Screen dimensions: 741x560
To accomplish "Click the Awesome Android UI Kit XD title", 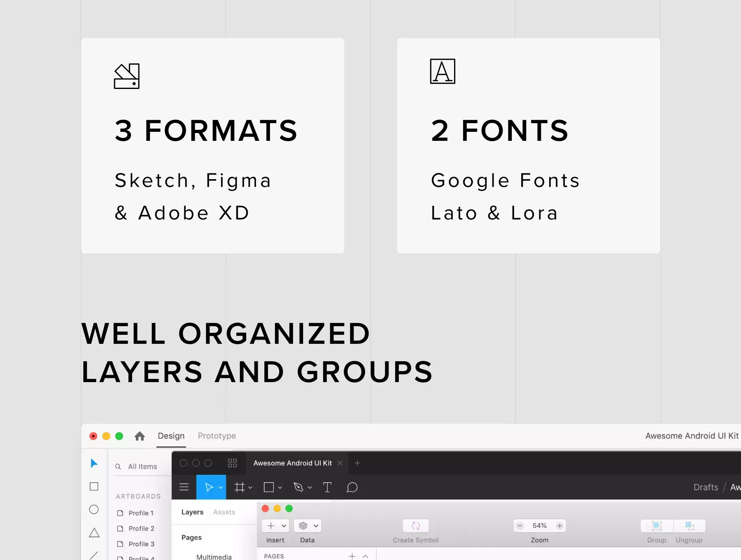I will [692, 436].
